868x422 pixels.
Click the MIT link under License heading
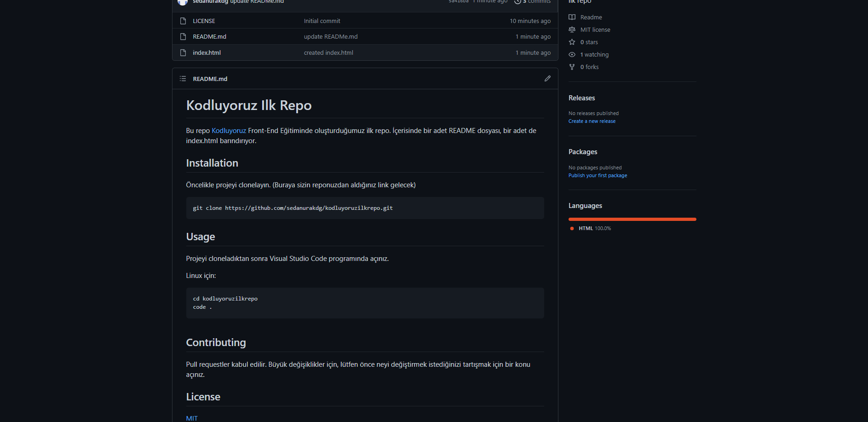pos(192,418)
